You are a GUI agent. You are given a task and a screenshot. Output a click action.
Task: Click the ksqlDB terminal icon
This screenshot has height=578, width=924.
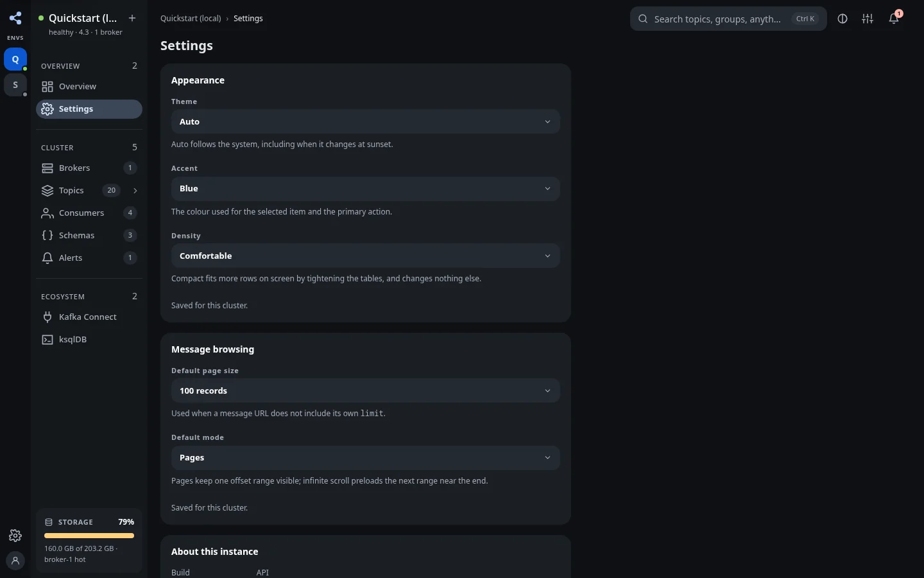pyautogui.click(x=47, y=340)
